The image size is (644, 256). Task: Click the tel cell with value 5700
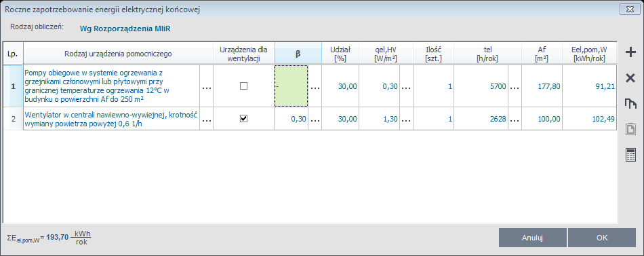[x=481, y=86]
